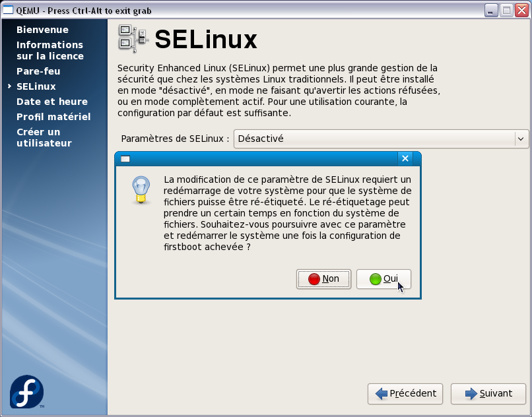
Task: Open the dialog's window menu icon
Action: pos(125,159)
